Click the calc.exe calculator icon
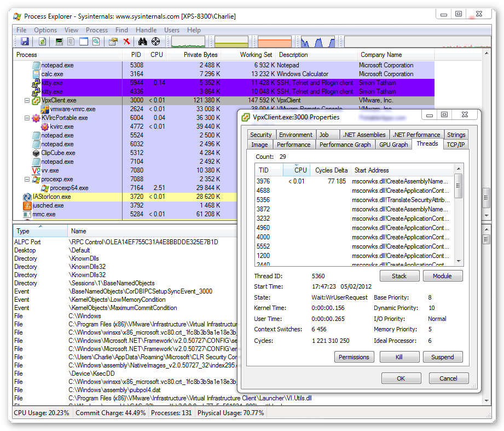Image resolution: width=504 pixels, height=431 pixels. pyautogui.click(x=36, y=74)
